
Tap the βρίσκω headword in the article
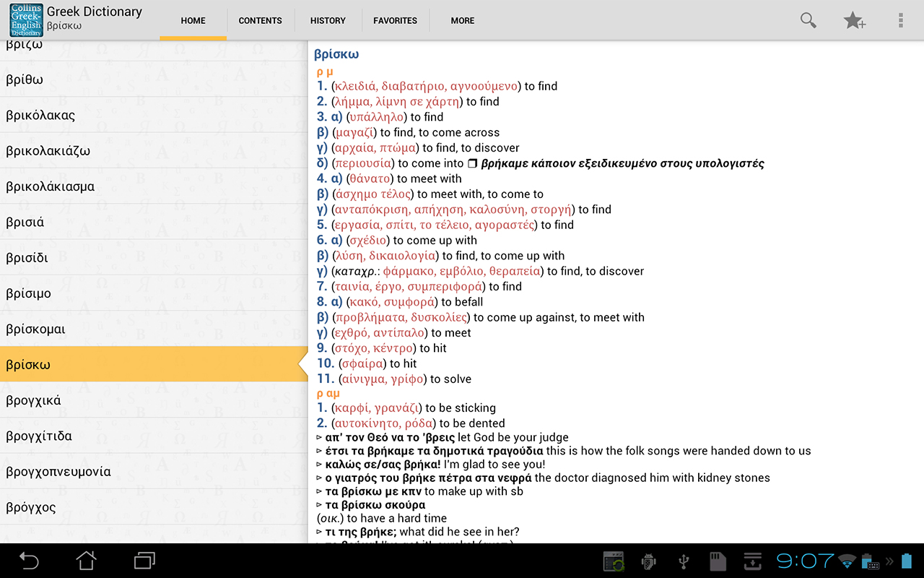tap(336, 54)
